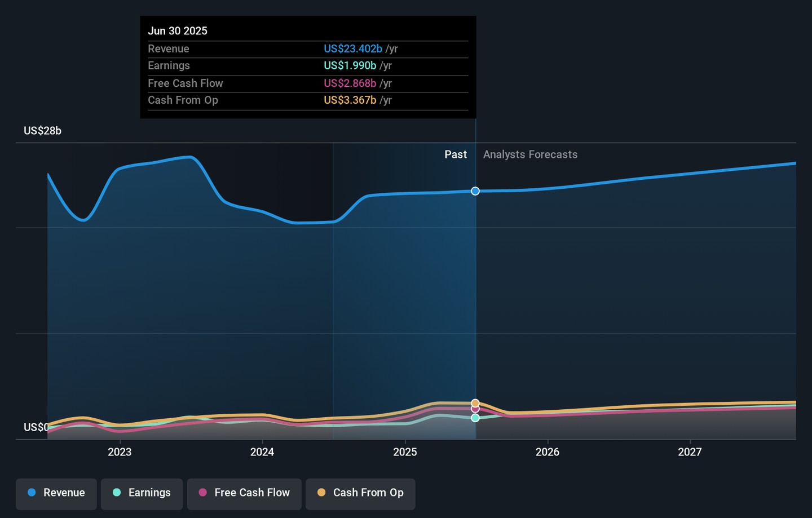Click the 2027 x-axis label
This screenshot has height=518, width=812.
690,452
